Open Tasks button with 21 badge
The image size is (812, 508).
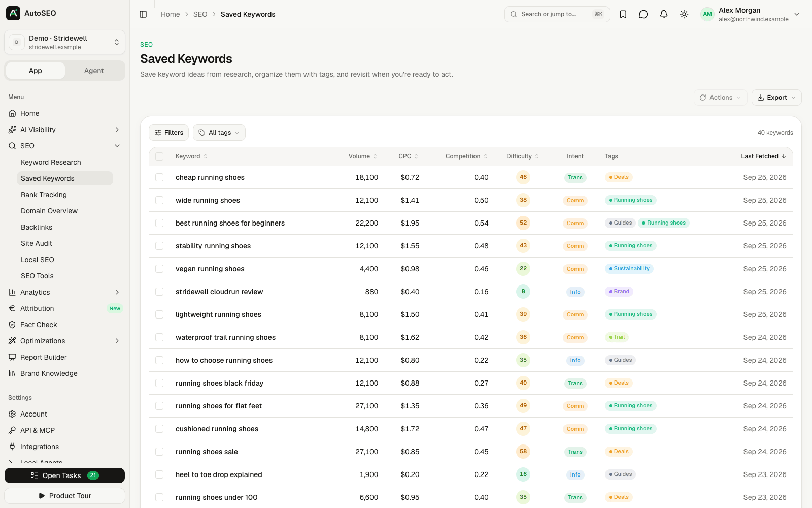point(64,475)
